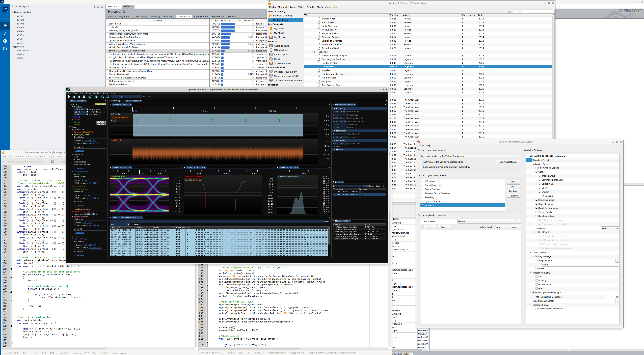Enable Thread Safety validation checkbox
The image size is (644, 355).
[536, 212]
